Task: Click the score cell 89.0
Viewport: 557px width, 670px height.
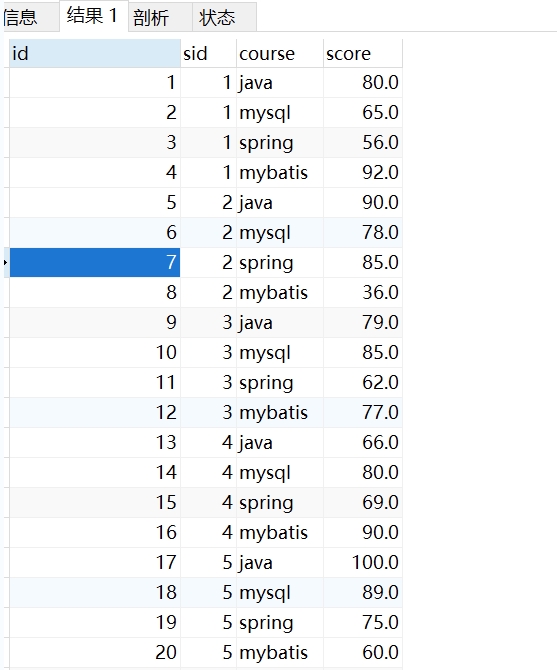Action: [x=363, y=592]
